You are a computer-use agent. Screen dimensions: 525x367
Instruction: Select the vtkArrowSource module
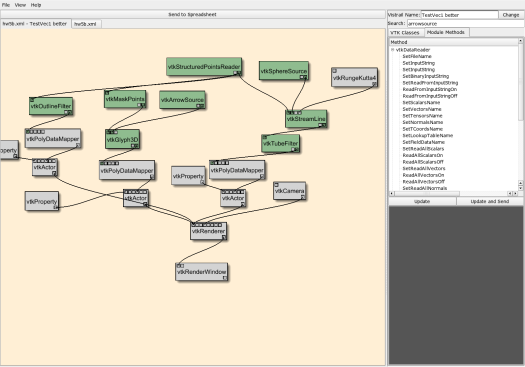tap(182, 100)
